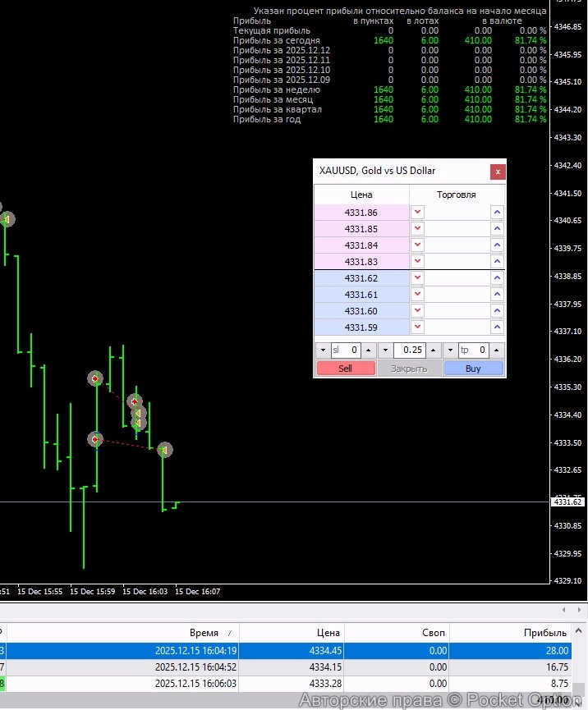The width and height of the screenshot is (588, 710).
Task: Click blue up arrow at price 4331.86
Action: click(497, 212)
